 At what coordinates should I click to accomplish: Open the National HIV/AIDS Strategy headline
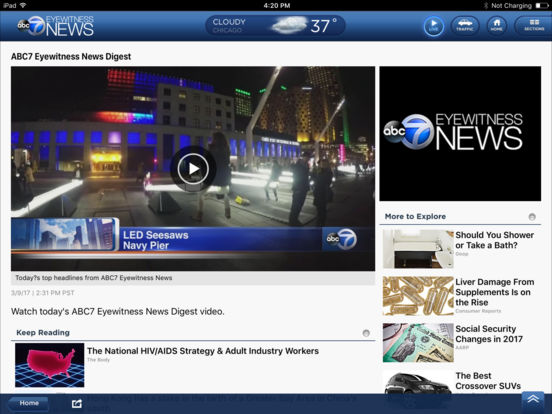tap(203, 351)
